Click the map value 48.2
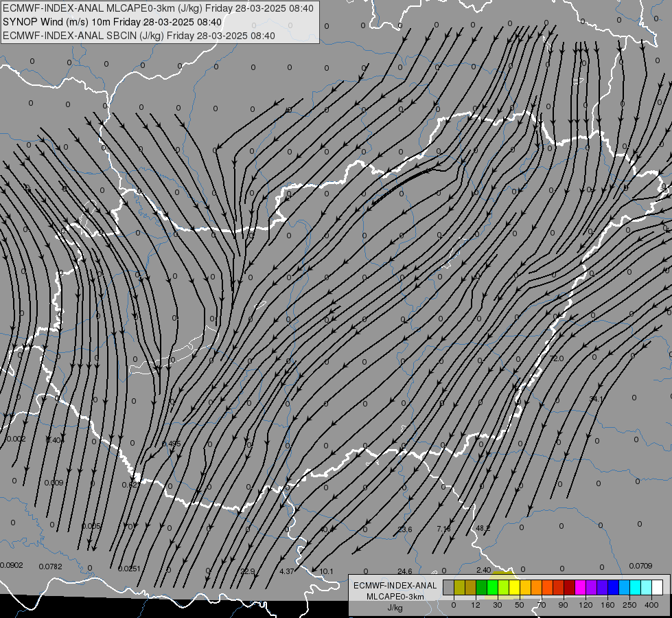This screenshot has width=672, height=618. click(x=483, y=528)
